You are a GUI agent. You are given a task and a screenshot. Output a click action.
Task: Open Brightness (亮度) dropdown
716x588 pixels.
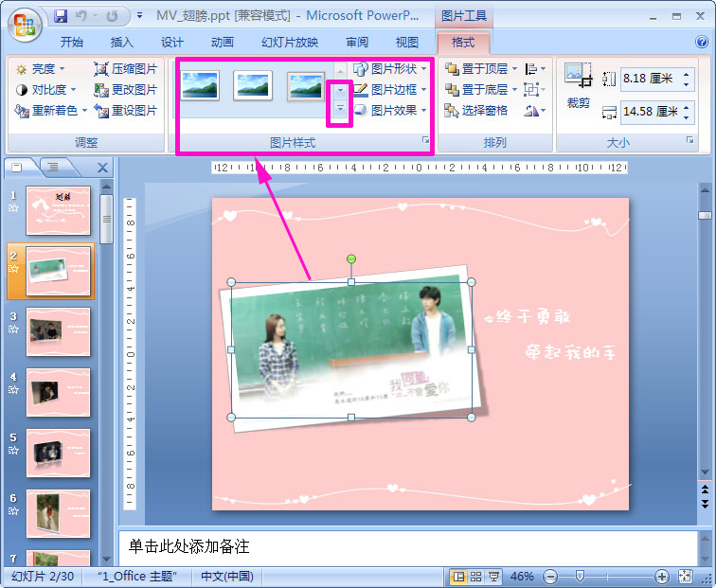click(40, 69)
